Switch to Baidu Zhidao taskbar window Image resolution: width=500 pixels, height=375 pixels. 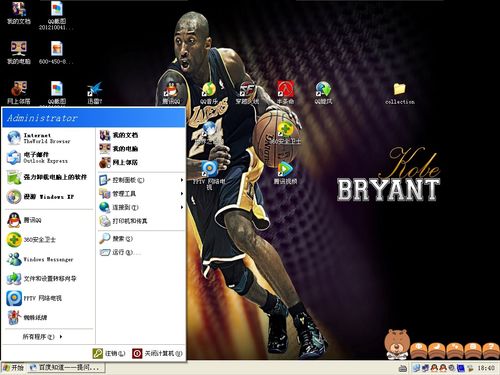coord(66,368)
